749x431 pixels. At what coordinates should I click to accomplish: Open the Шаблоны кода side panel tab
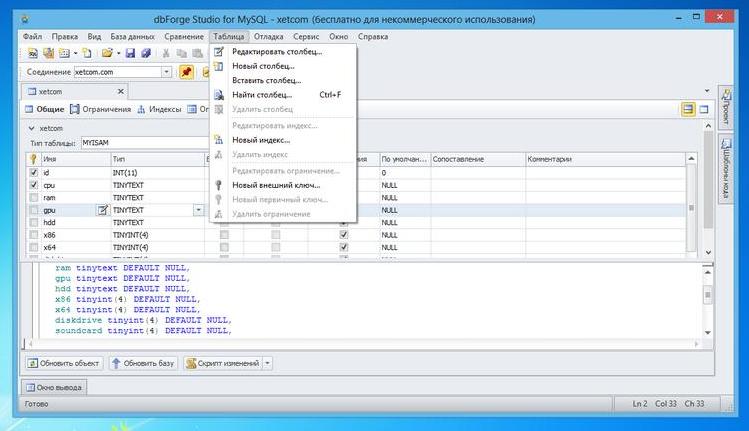click(x=726, y=169)
